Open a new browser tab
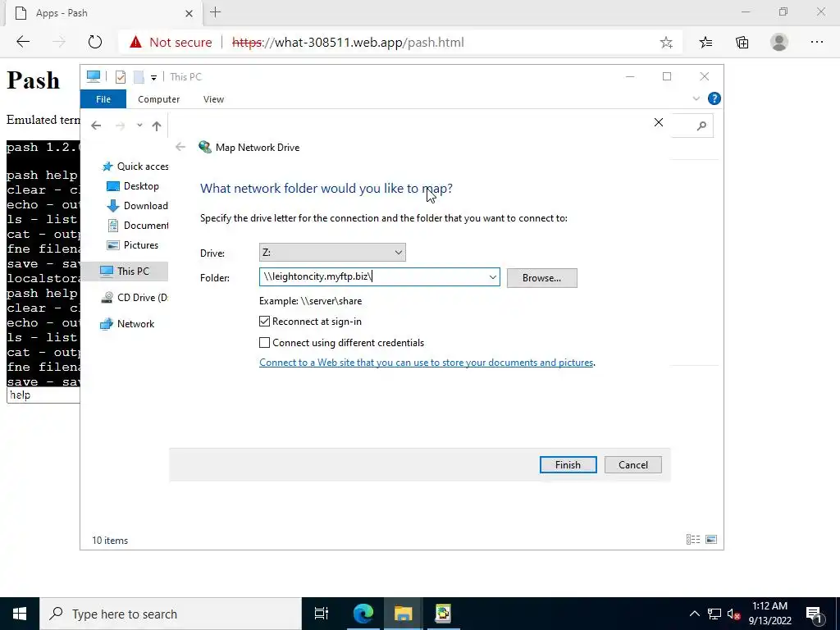 tap(216, 12)
